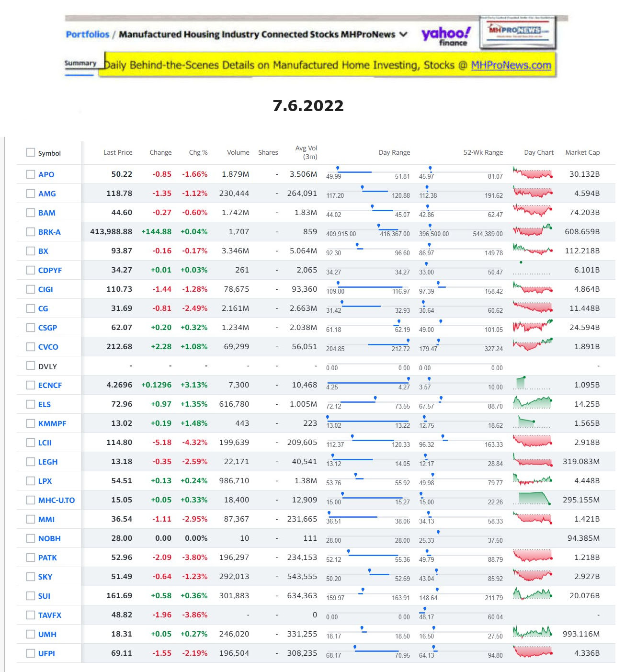Sort by Shares column header
This screenshot has height=672, width=636.
pyautogui.click(x=268, y=152)
